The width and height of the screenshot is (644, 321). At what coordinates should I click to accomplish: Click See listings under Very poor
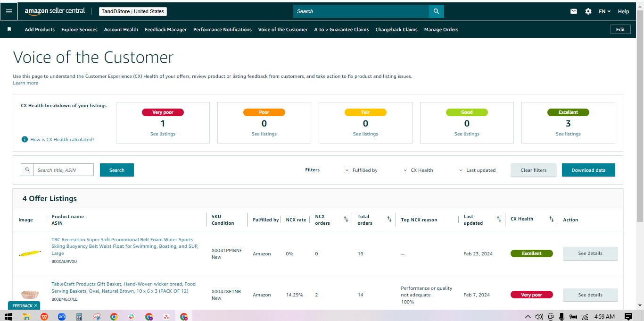pyautogui.click(x=163, y=134)
